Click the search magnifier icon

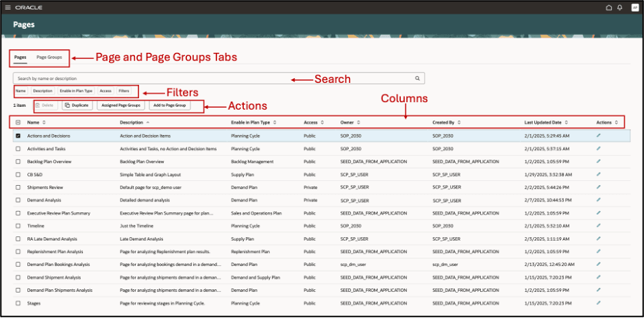tap(417, 78)
